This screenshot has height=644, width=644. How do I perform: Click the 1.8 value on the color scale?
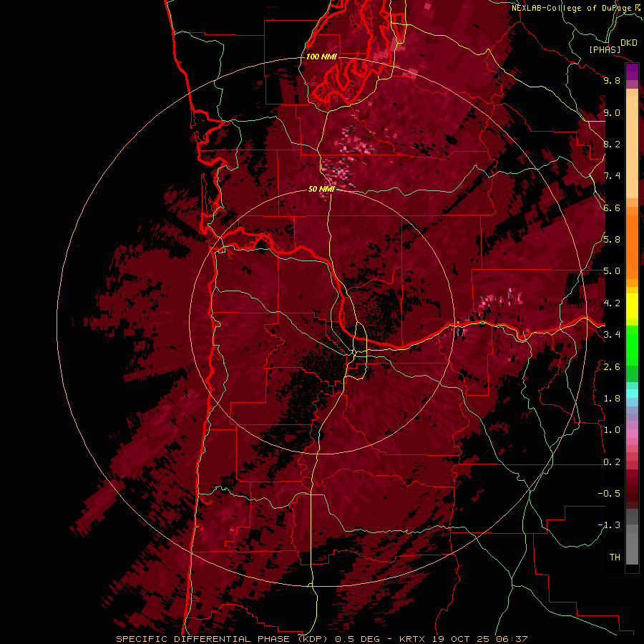coord(612,399)
